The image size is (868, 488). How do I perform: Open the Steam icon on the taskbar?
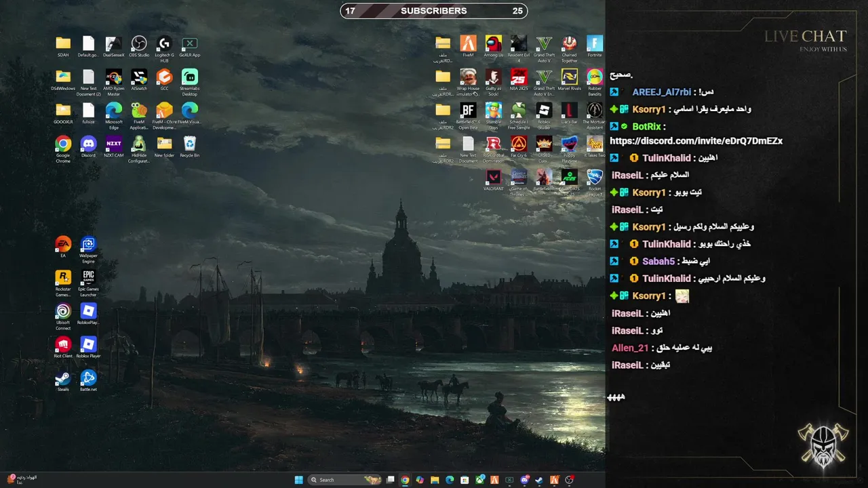click(539, 480)
